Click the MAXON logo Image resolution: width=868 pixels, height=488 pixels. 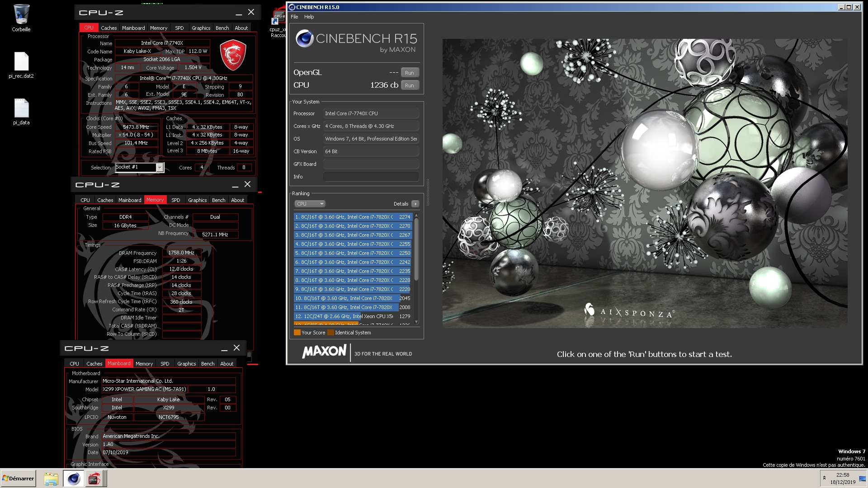324,352
